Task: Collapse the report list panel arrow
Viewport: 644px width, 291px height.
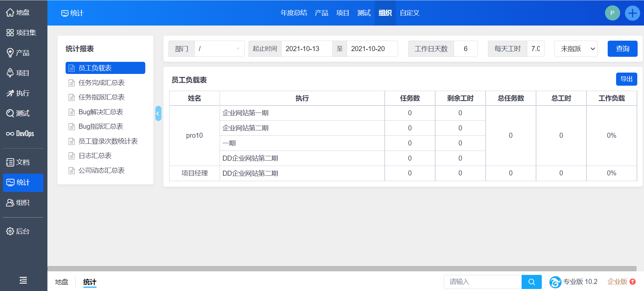Action: point(158,114)
